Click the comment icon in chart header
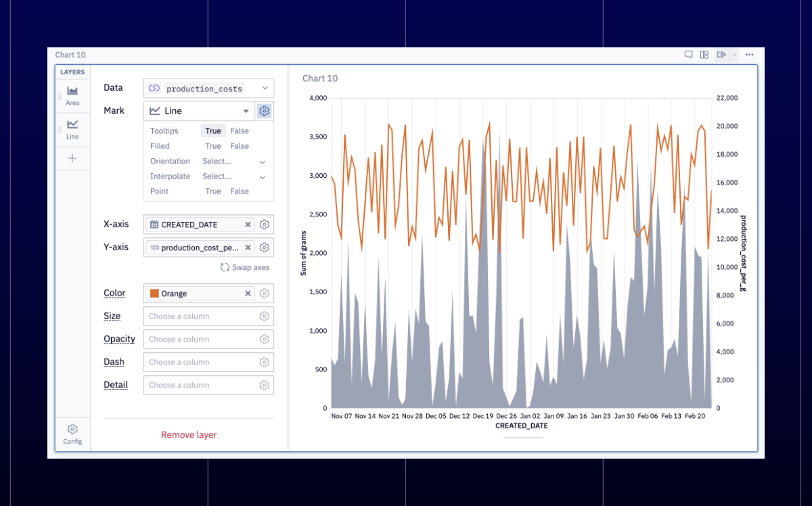This screenshot has width=812, height=506. [x=688, y=55]
